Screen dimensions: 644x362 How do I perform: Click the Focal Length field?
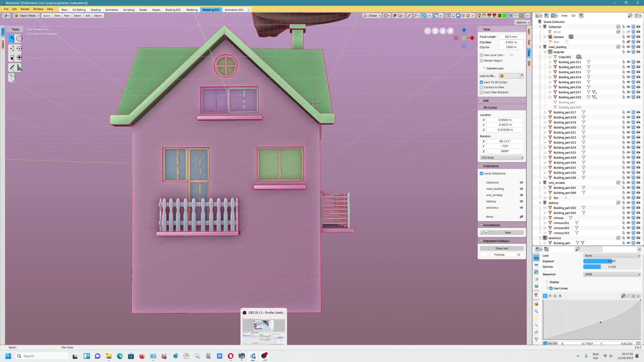[512, 37]
